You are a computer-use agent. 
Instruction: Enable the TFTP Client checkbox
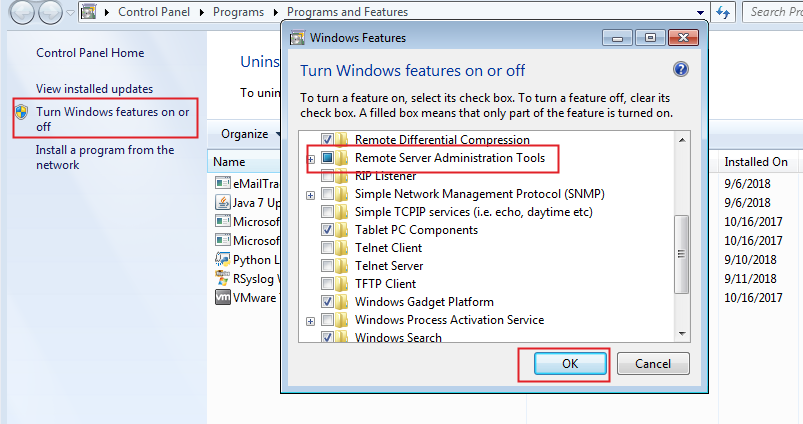[327, 284]
